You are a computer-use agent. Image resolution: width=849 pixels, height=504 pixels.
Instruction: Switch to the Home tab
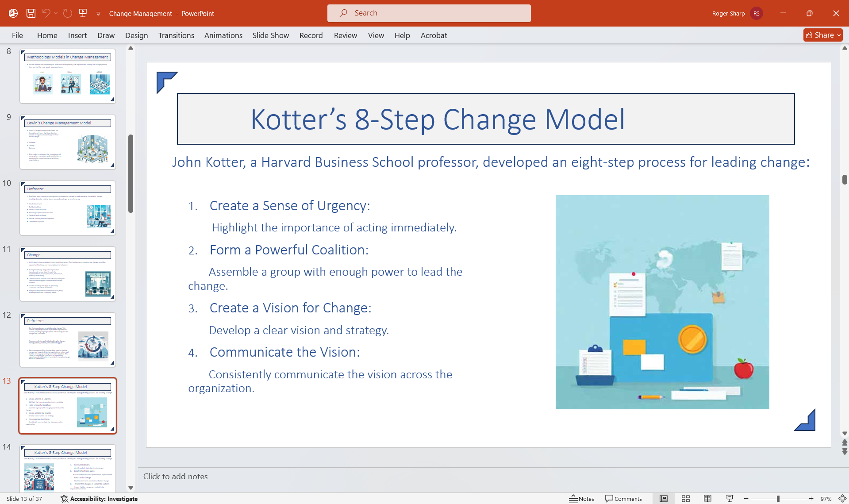coord(47,35)
